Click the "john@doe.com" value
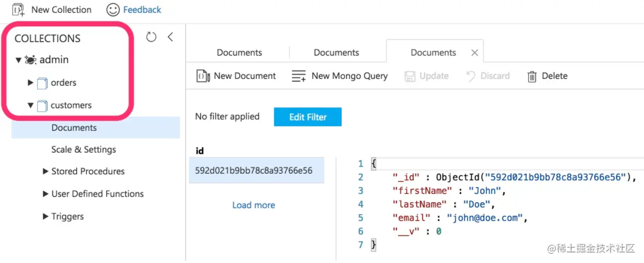The height and width of the screenshot is (263, 644). point(485,218)
